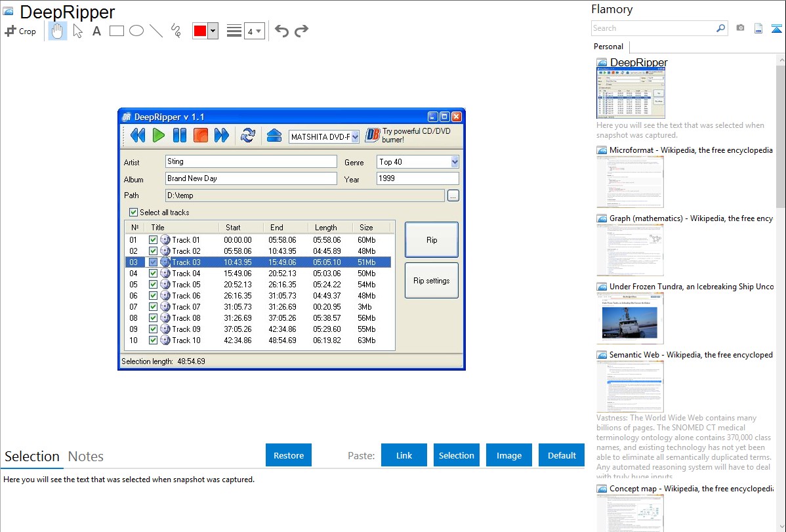This screenshot has height=532, width=786.
Task: Click the Restore button
Action: (x=289, y=455)
